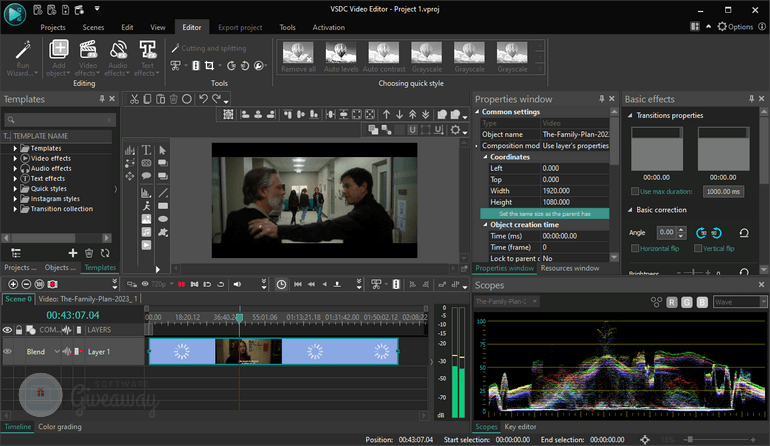Switch to the Color grading tab
Viewport: 770px width, 446px height.
[61, 427]
